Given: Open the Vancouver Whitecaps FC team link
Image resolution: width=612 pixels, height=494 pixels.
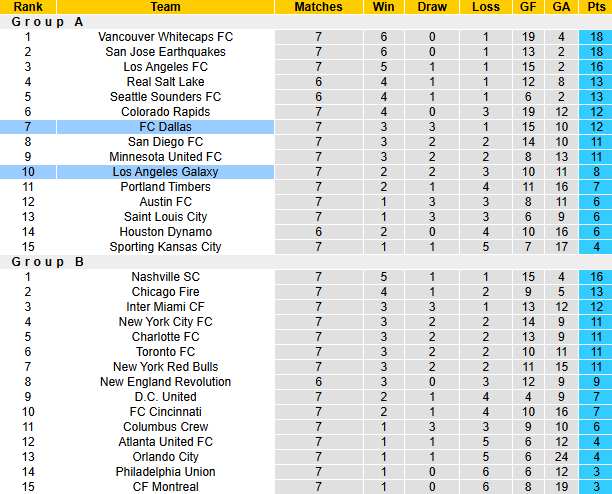Looking at the screenshot, I should [x=165, y=37].
